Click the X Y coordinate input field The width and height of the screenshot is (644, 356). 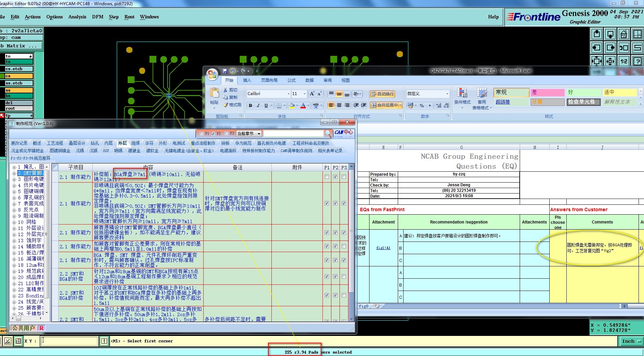[x=69, y=341]
